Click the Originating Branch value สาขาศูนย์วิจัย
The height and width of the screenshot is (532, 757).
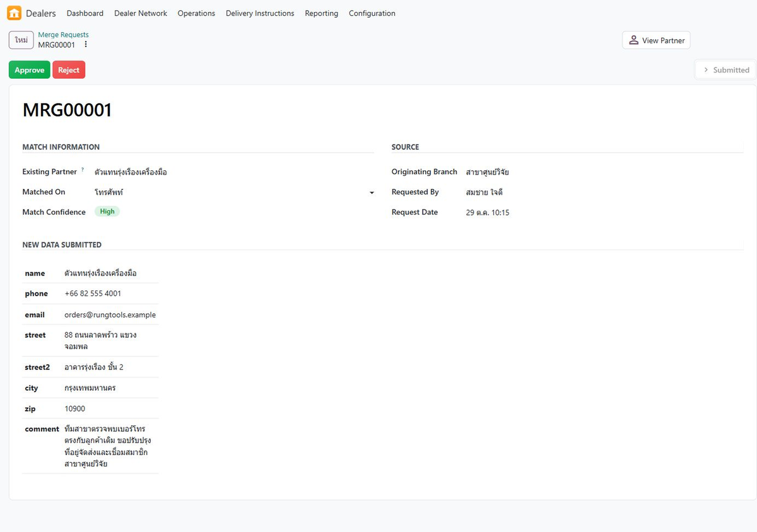point(487,172)
